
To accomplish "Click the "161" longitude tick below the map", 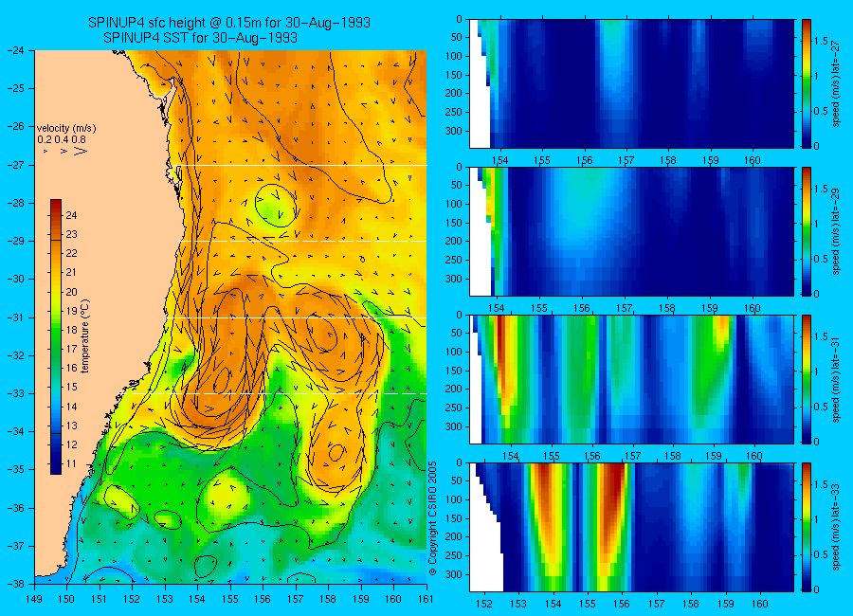I will click(x=426, y=599).
